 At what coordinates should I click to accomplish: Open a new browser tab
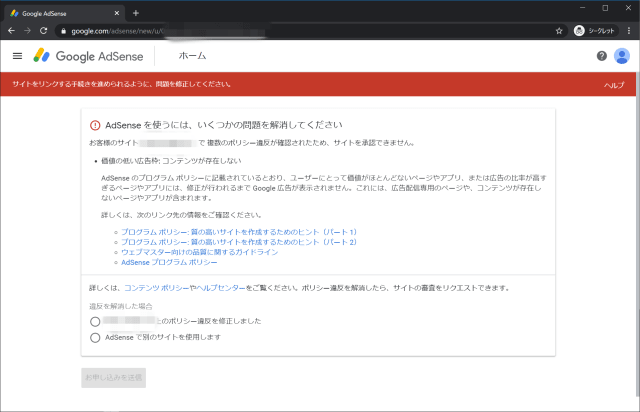[136, 13]
